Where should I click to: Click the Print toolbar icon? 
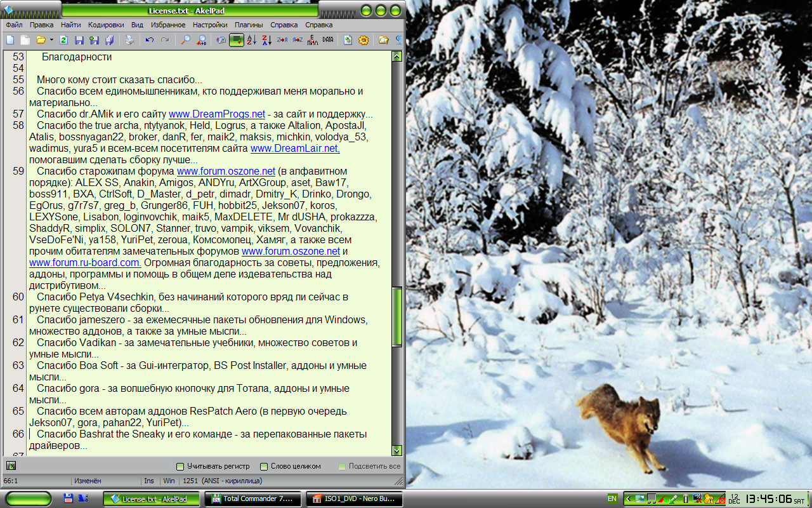[129, 40]
